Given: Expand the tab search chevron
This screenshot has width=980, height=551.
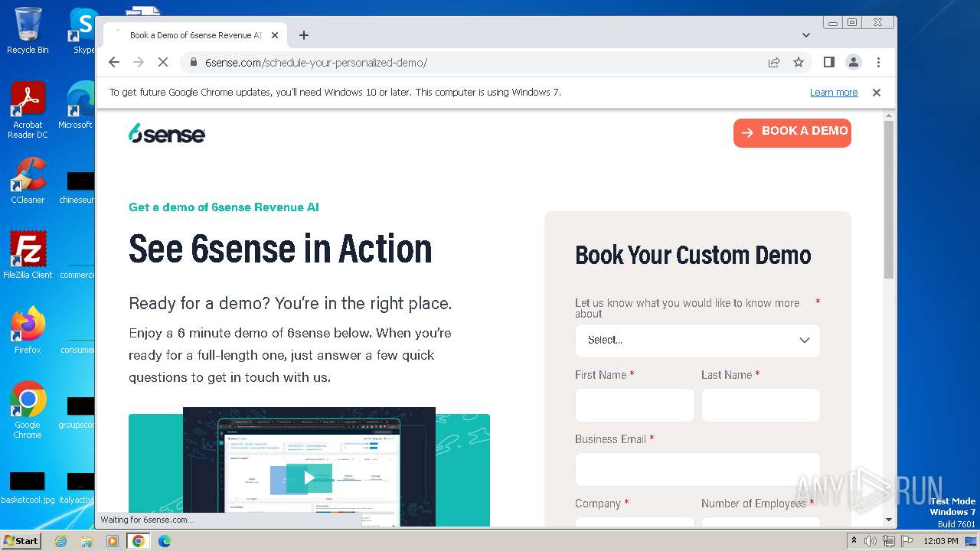Looking at the screenshot, I should (x=805, y=35).
